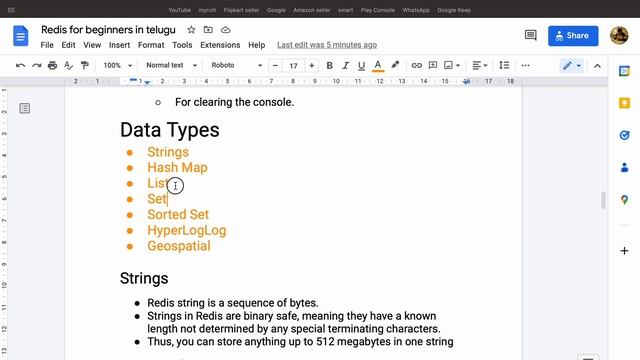640x360 pixels.
Task: Open the Roboto font dropdown
Action: [x=236, y=65]
